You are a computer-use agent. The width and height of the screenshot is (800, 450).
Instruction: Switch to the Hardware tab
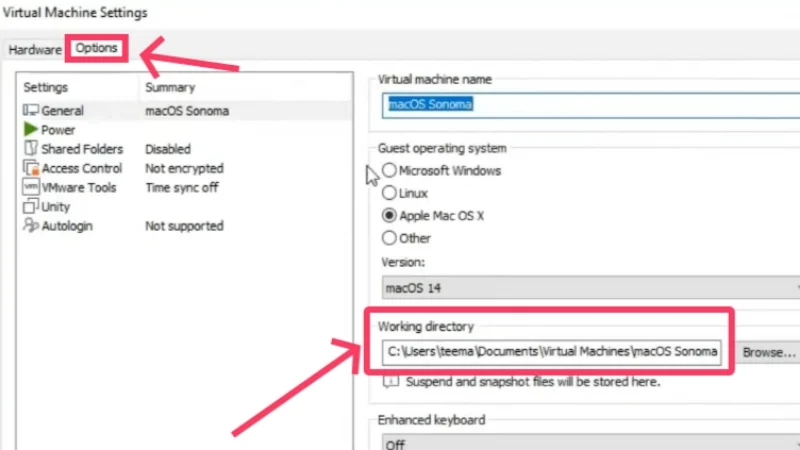(x=35, y=49)
